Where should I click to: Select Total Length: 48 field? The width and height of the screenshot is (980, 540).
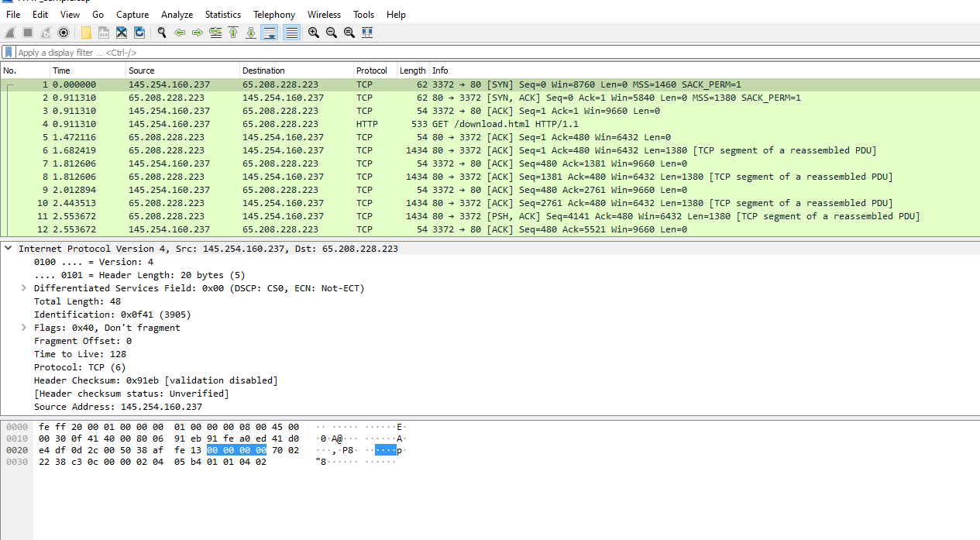pos(77,301)
